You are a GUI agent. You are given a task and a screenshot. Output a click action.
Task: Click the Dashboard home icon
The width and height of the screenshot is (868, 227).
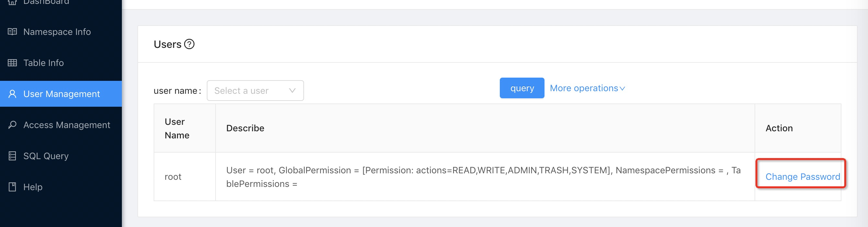pos(12,2)
